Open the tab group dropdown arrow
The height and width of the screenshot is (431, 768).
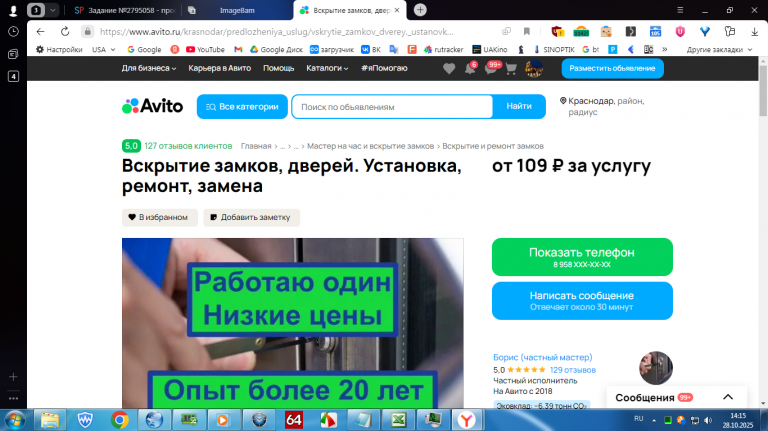[x=53, y=10]
